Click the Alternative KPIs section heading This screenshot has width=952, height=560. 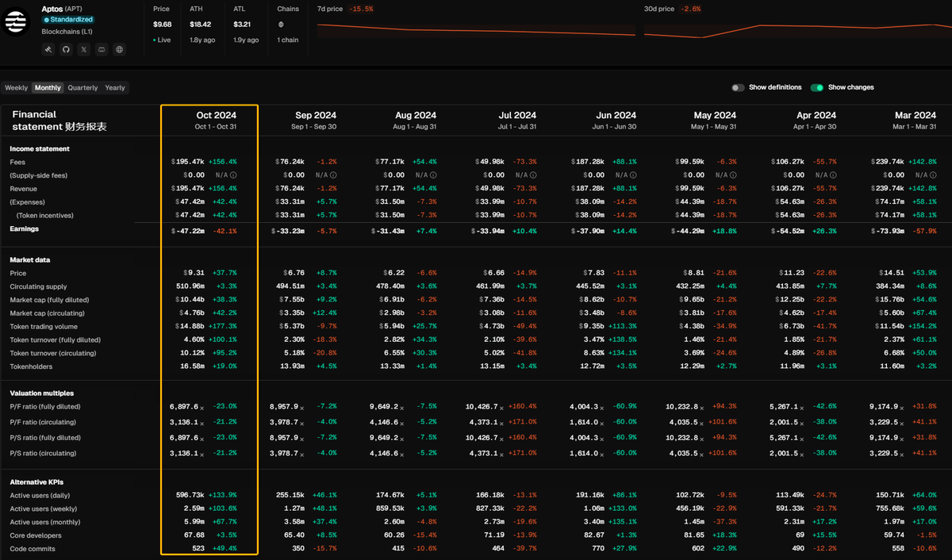(38, 481)
